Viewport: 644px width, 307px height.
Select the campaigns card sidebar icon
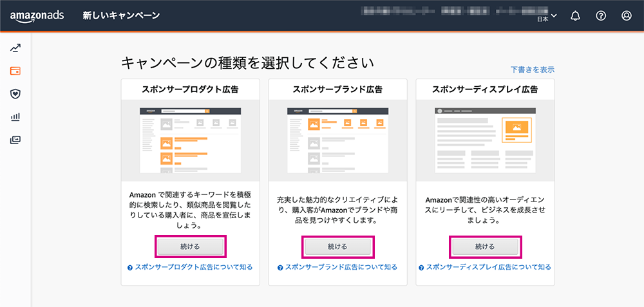point(15,71)
